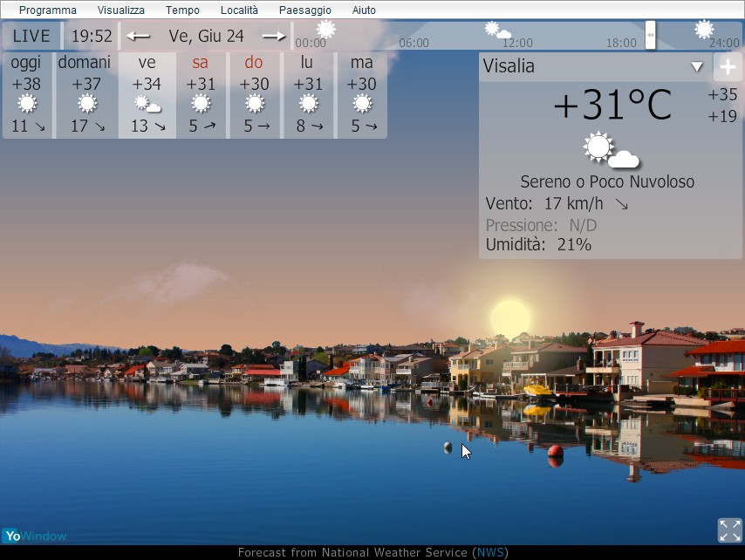
Task: Select the oggi forecast day
Action: coord(28,95)
